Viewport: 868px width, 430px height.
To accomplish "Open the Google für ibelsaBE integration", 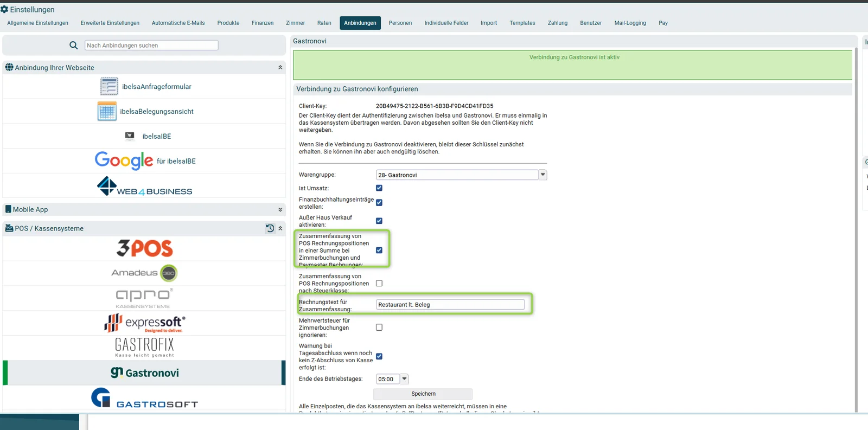I will click(144, 161).
